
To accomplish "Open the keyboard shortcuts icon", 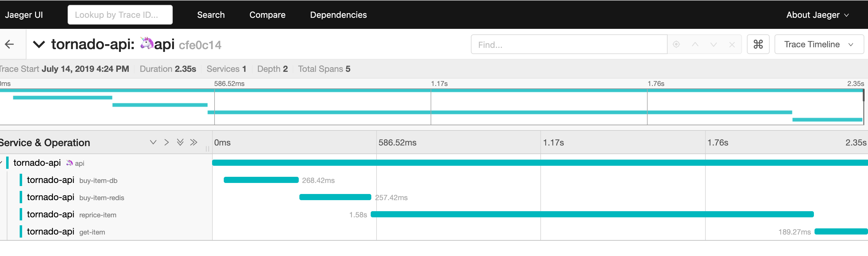I will (758, 45).
